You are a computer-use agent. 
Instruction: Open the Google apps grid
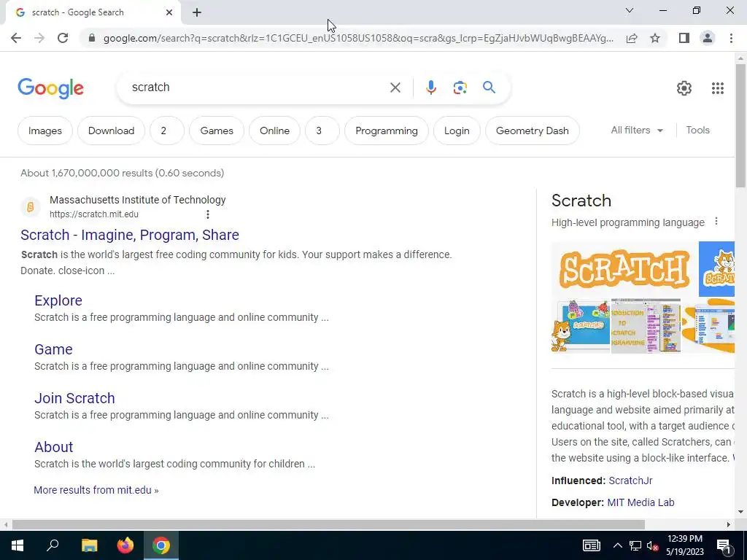718,88
